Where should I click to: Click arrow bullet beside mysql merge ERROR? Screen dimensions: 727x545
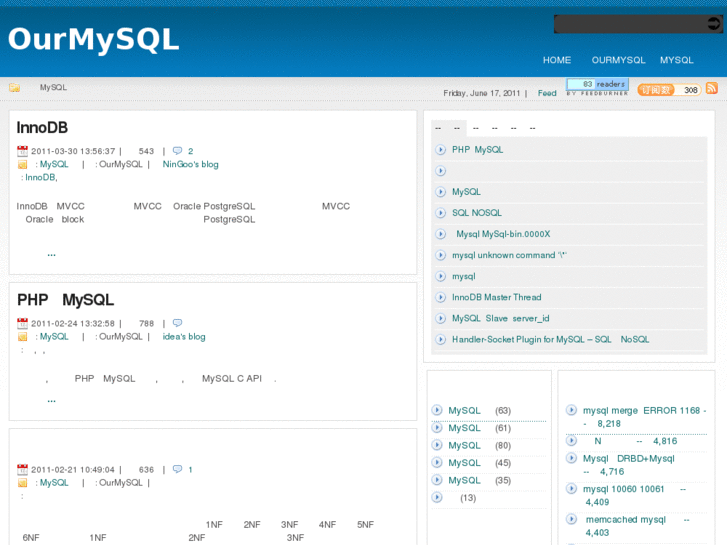[572, 410]
